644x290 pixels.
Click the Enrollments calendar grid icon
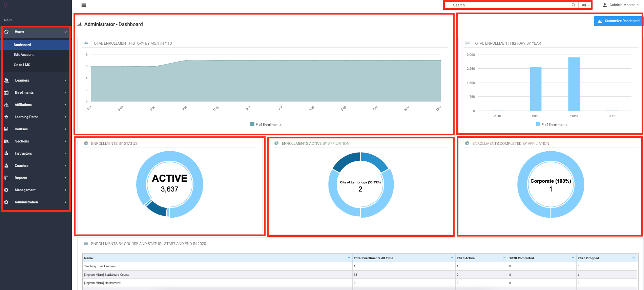click(x=6, y=93)
